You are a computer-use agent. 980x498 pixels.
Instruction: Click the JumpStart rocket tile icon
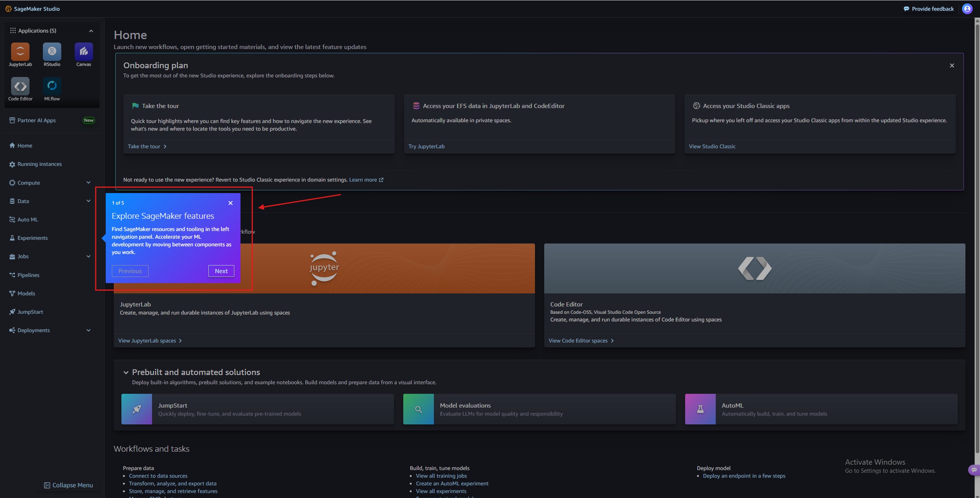[x=137, y=409]
